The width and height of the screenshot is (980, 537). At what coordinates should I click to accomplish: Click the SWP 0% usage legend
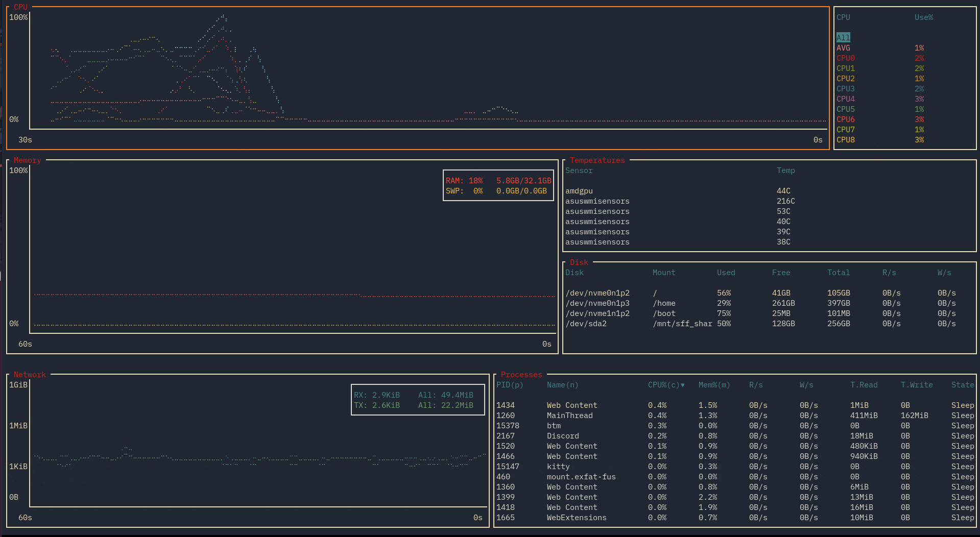coord(496,191)
